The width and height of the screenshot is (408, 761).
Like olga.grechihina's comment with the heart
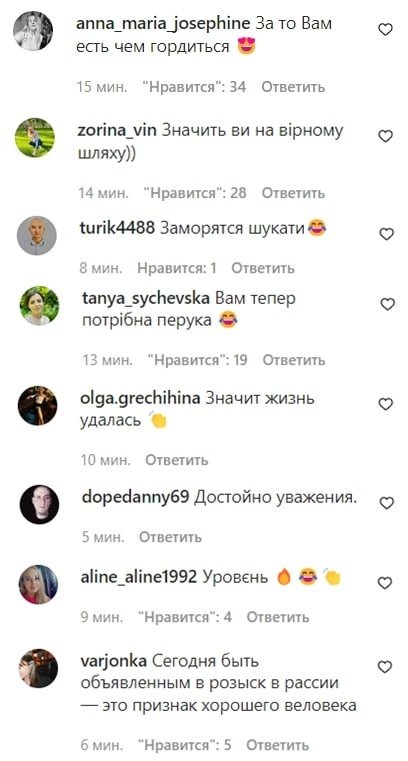click(386, 404)
